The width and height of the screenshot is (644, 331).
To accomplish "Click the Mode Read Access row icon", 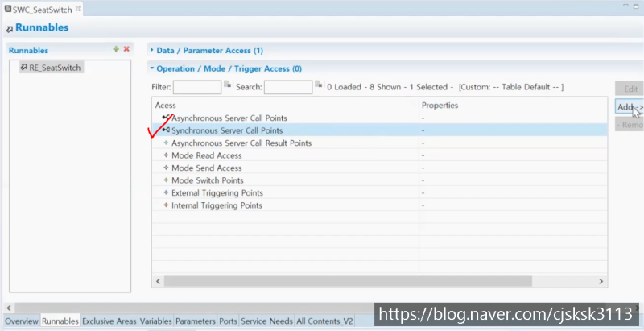I will click(x=166, y=155).
